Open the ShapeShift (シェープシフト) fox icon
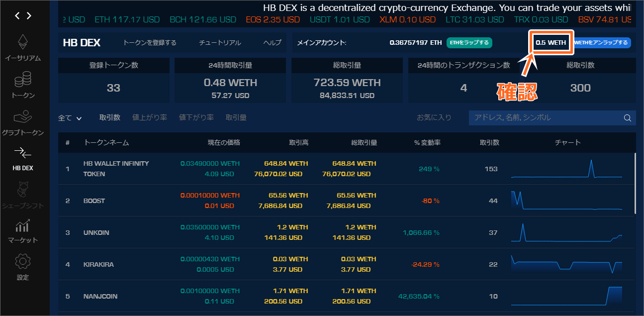 23,190
